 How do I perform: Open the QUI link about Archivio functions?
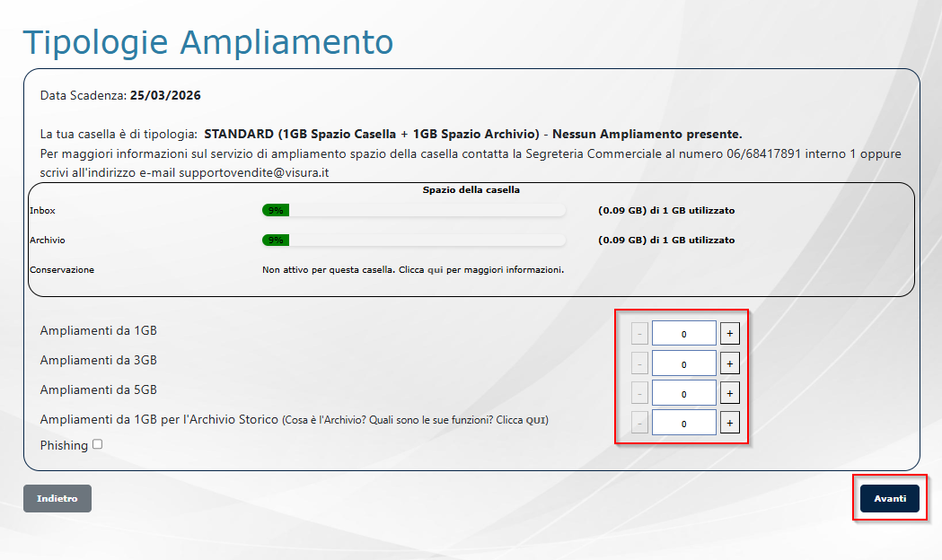pos(536,420)
